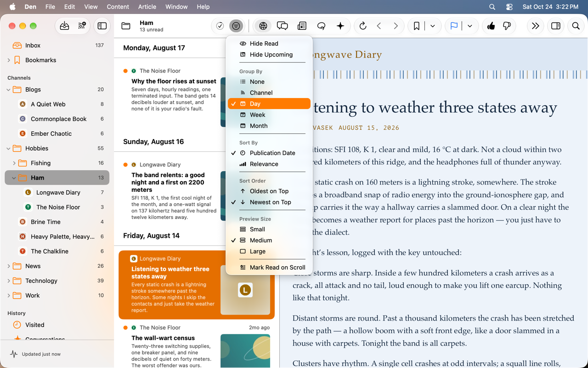The width and height of the screenshot is (588, 368).
Task: Expand the Bookmarks section in sidebar
Action: click(x=9, y=60)
